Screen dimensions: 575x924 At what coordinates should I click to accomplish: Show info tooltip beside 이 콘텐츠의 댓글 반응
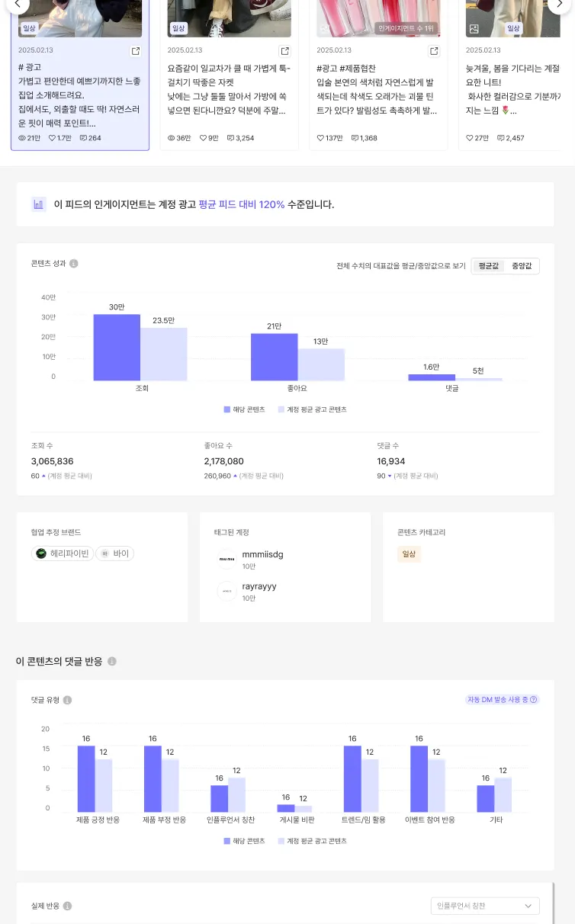coord(112,661)
